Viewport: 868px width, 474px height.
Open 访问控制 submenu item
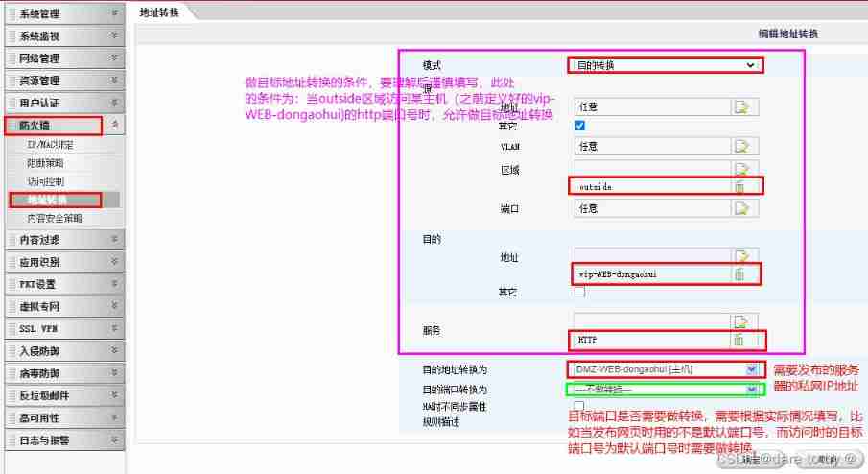coord(45,181)
